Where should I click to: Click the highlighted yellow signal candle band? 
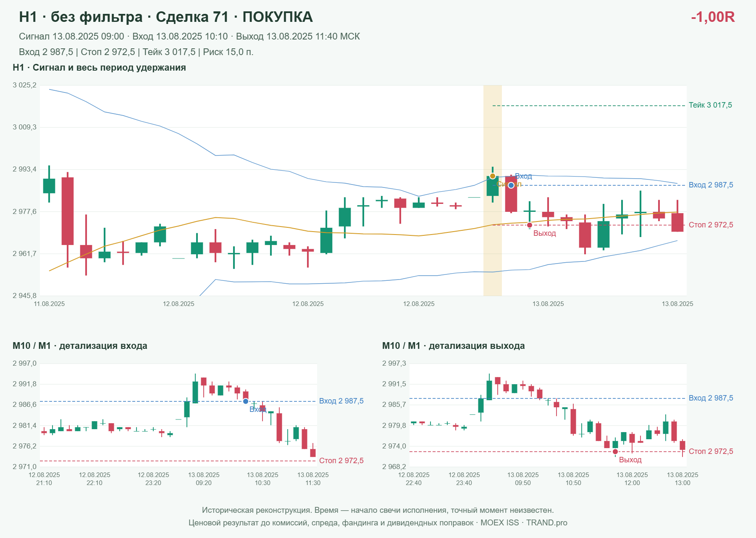pos(493,190)
